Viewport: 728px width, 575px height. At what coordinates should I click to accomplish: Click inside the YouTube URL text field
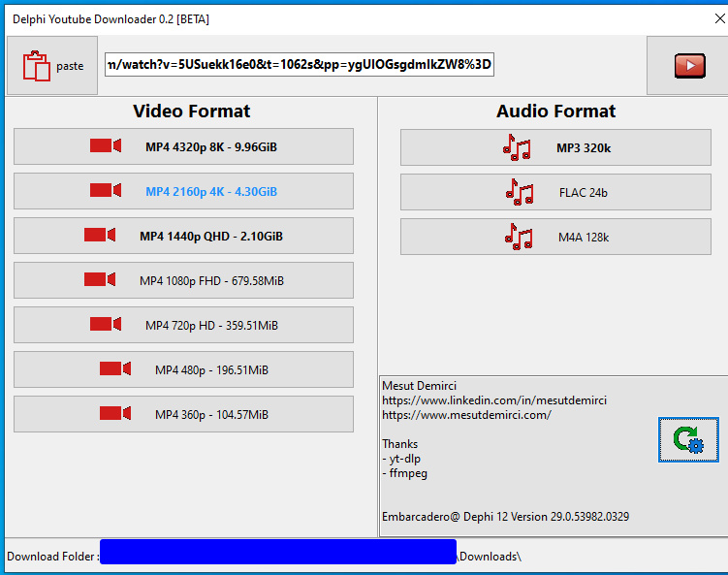click(301, 66)
